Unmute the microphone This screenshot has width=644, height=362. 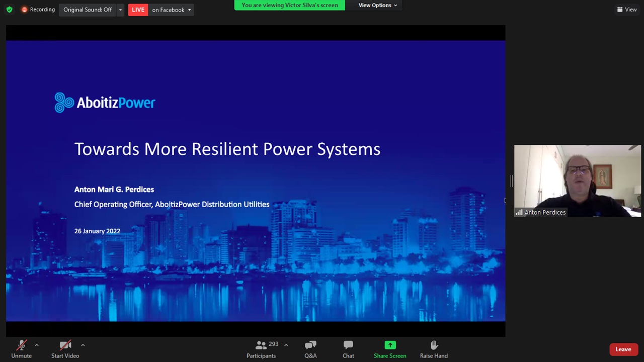pos(21,349)
